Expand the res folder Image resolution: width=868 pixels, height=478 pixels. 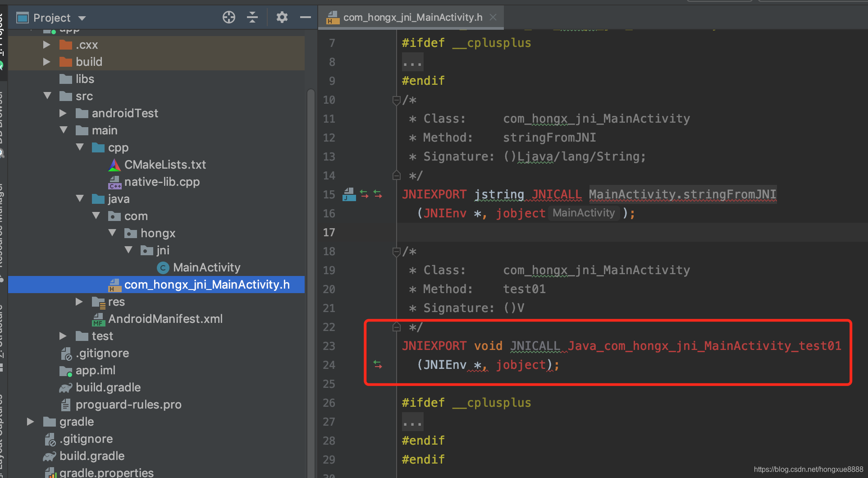[79, 302]
